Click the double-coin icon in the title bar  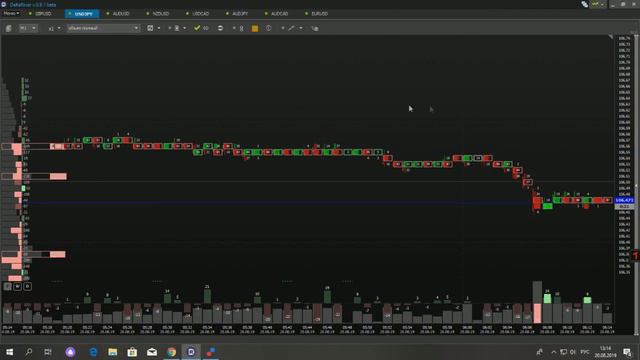(584, 4)
